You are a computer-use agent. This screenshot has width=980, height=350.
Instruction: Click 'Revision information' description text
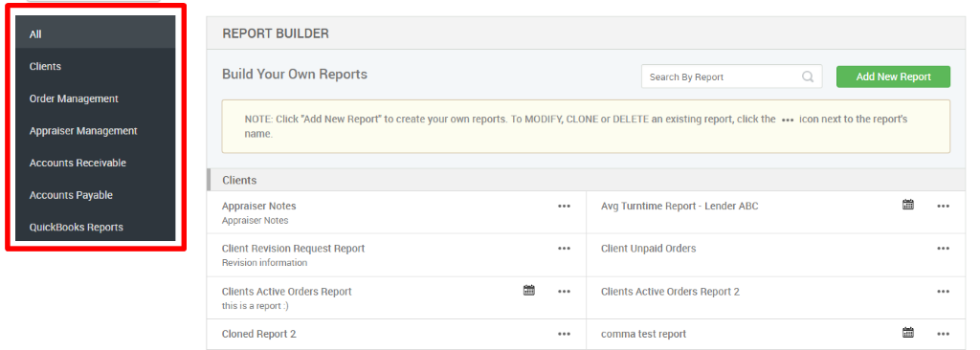point(264,263)
